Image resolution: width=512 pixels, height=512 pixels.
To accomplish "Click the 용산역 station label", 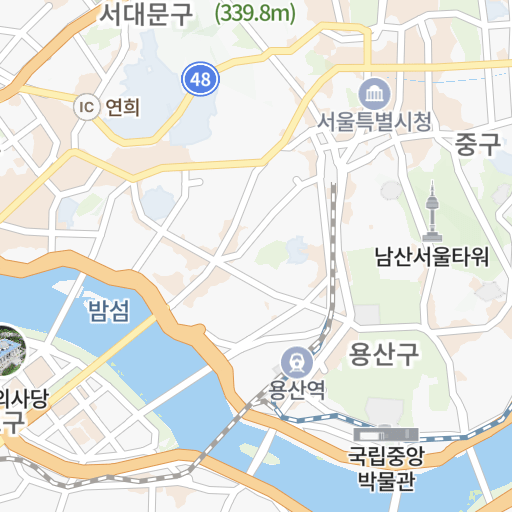I will pyautogui.click(x=297, y=390).
